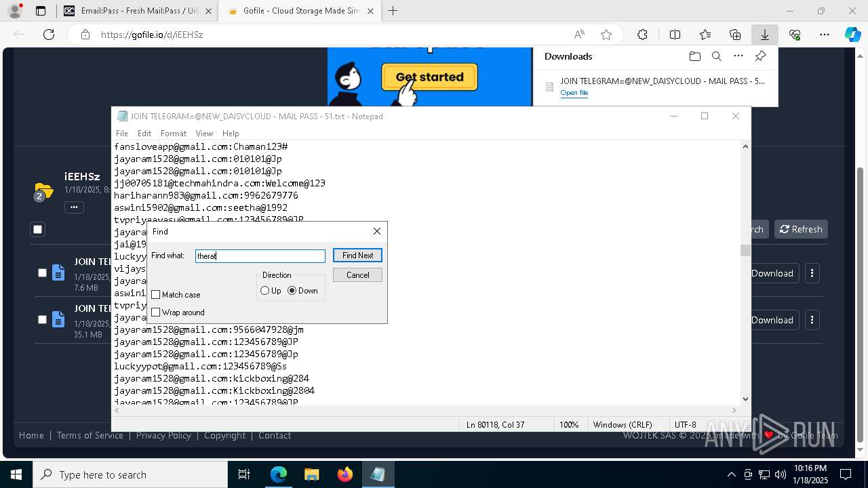Pin the Downloads panel
This screenshot has height=488, width=868.
[x=761, y=56]
